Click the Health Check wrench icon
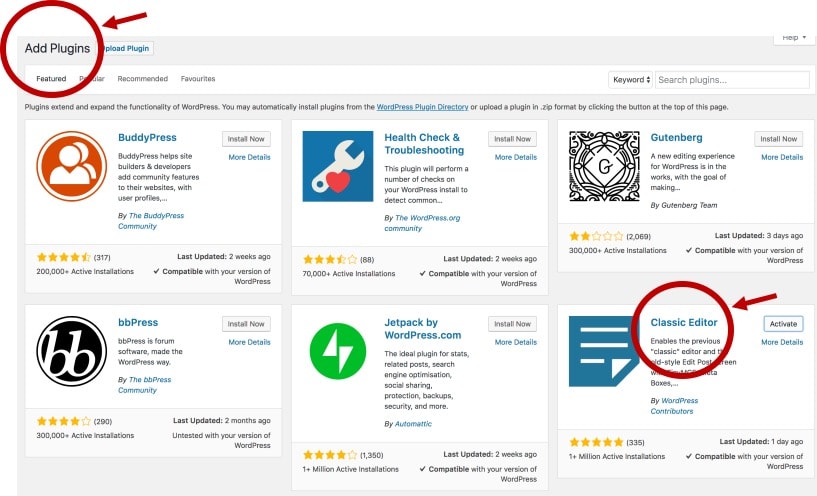Image resolution: width=817 pixels, height=496 pixels. click(x=338, y=166)
